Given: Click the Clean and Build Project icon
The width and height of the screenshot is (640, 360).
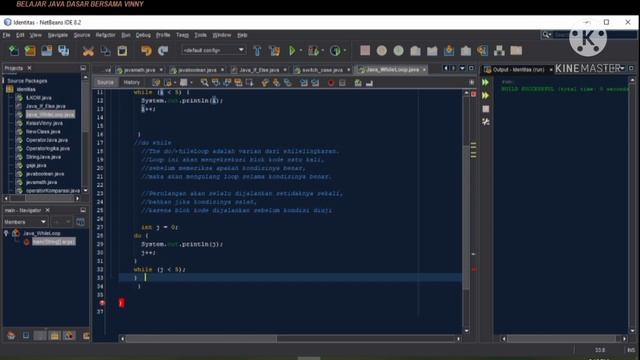Looking at the screenshot, I should 274,51.
